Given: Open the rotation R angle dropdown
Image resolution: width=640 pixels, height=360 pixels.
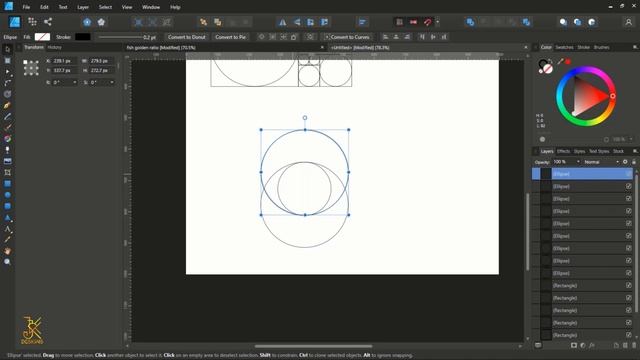Looking at the screenshot, I should pos(75,82).
